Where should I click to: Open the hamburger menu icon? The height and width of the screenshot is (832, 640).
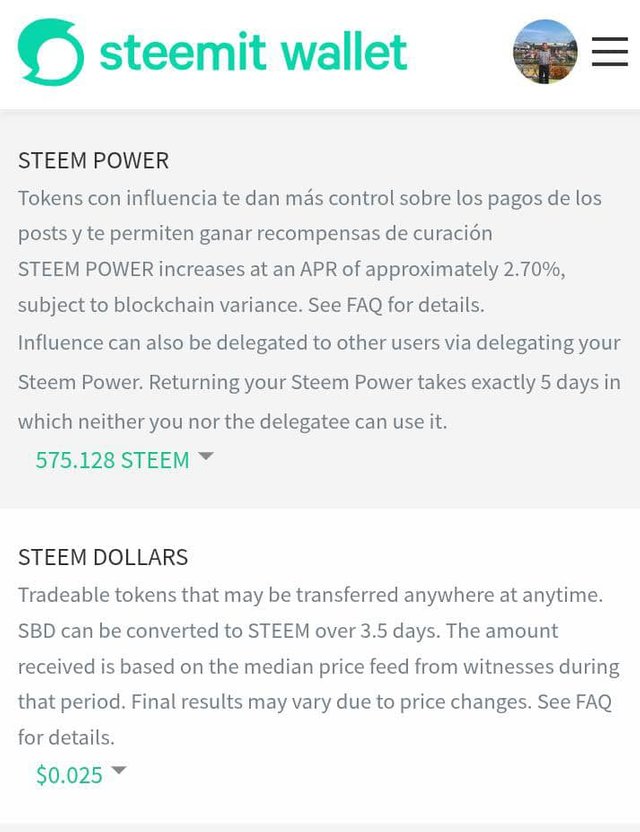coord(609,52)
